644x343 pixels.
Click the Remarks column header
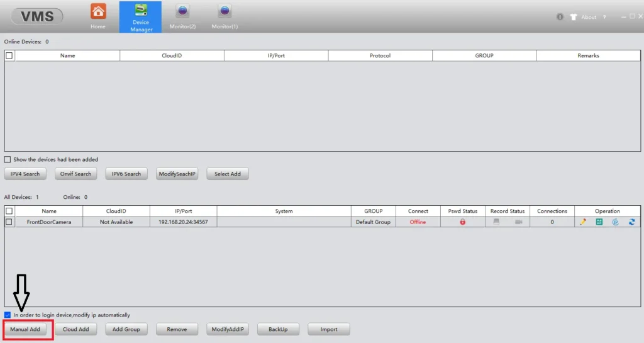coord(588,55)
